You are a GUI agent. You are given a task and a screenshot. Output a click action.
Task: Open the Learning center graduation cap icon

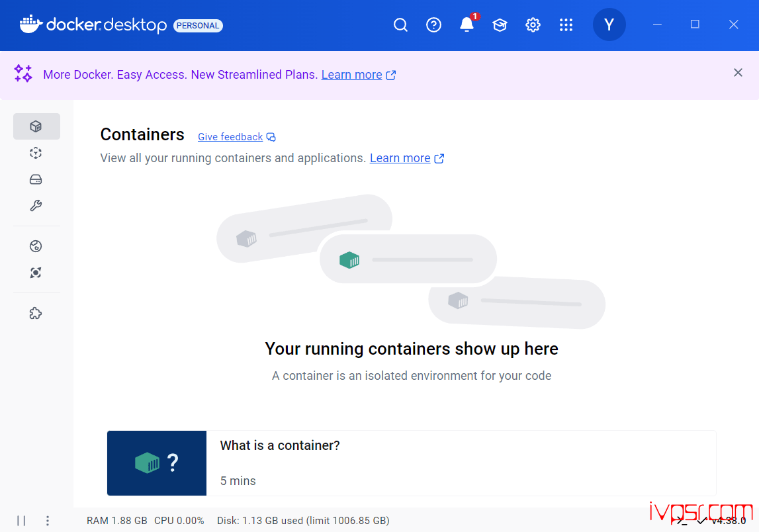500,24
